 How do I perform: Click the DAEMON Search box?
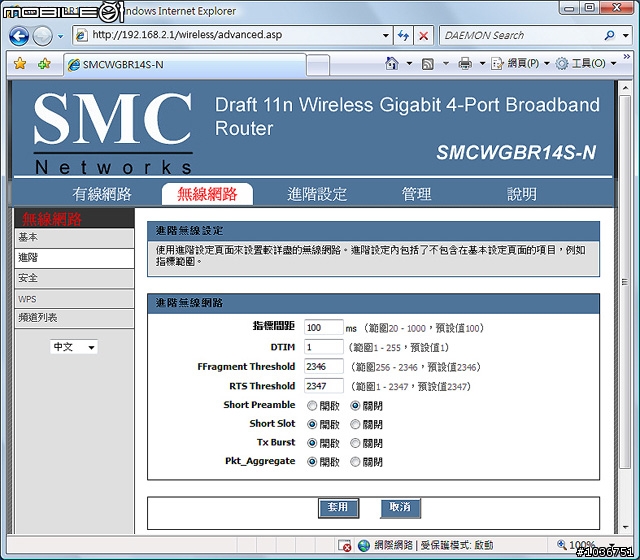click(521, 36)
